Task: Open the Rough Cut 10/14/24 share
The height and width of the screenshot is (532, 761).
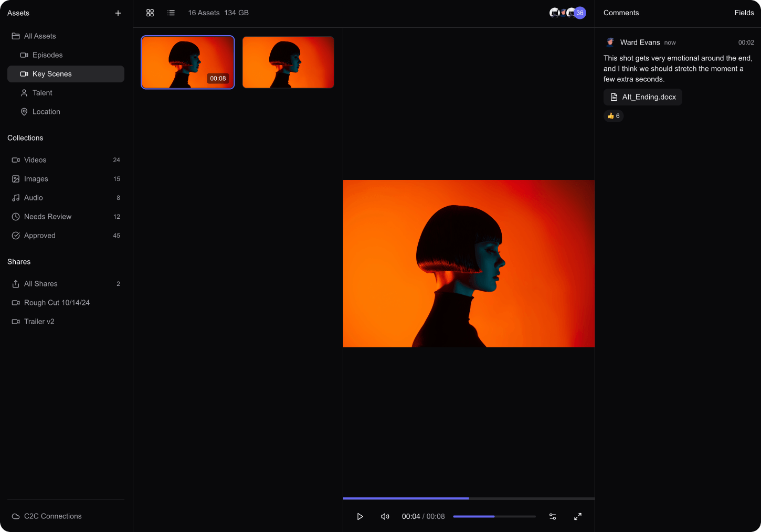Action: tap(66, 303)
